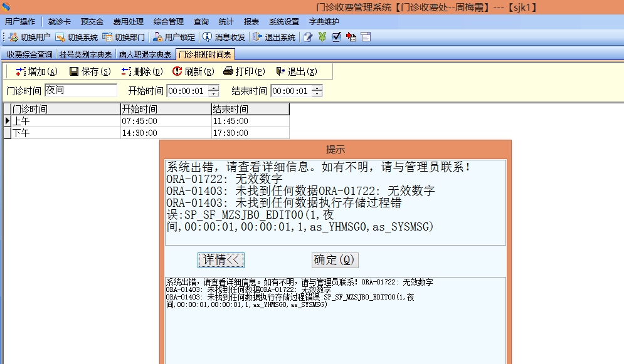Click Exit (退出) button in form toolbar
The image size is (624, 364).
(297, 71)
